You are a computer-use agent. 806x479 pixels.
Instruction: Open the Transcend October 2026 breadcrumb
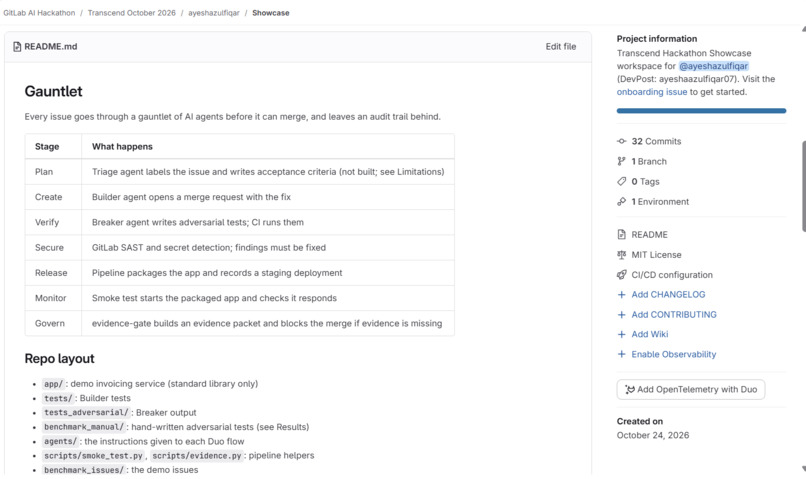point(132,13)
